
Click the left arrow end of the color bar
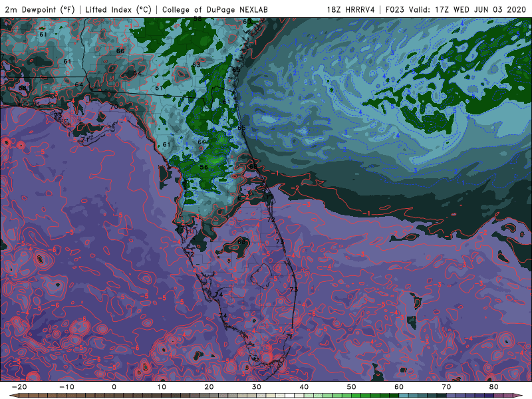tap(14, 395)
